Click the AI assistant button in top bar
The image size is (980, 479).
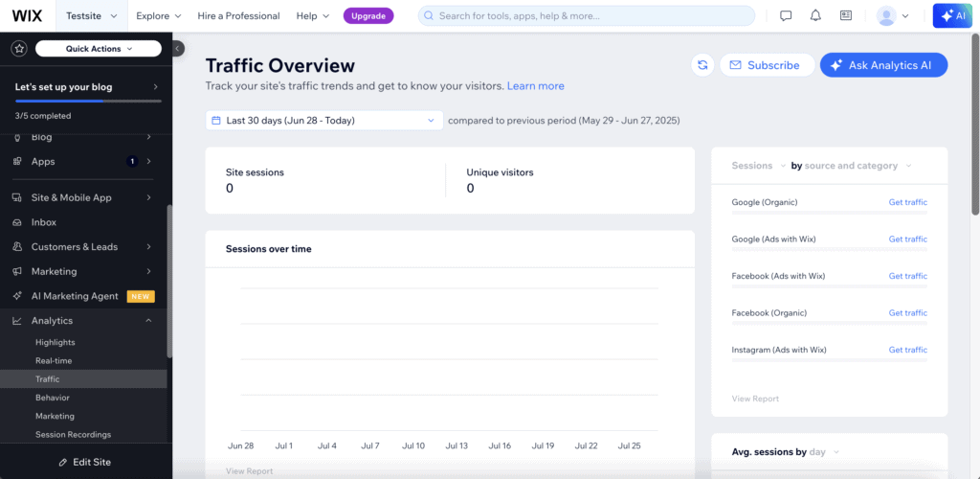coord(953,15)
